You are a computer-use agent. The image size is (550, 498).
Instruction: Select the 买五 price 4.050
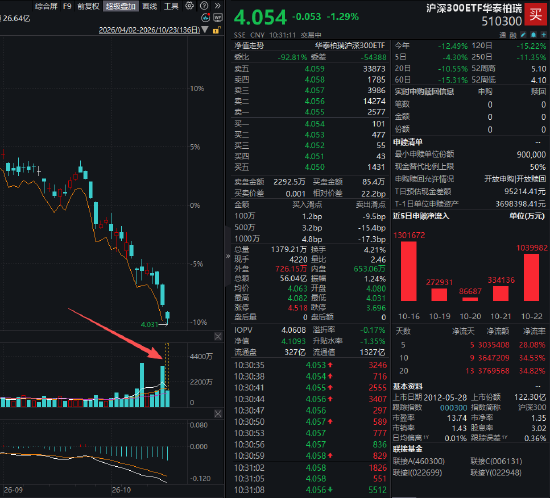tap(314, 167)
